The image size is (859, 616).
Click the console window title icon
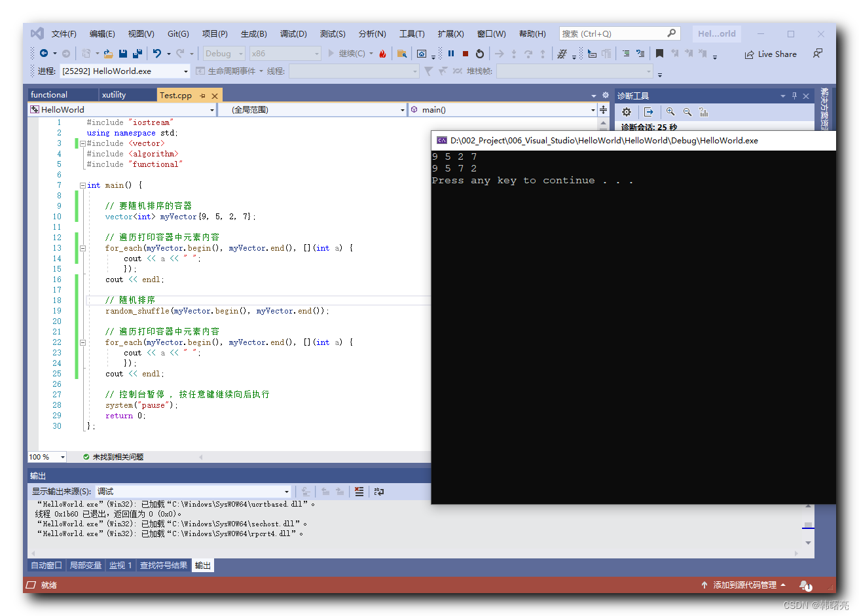[442, 140]
